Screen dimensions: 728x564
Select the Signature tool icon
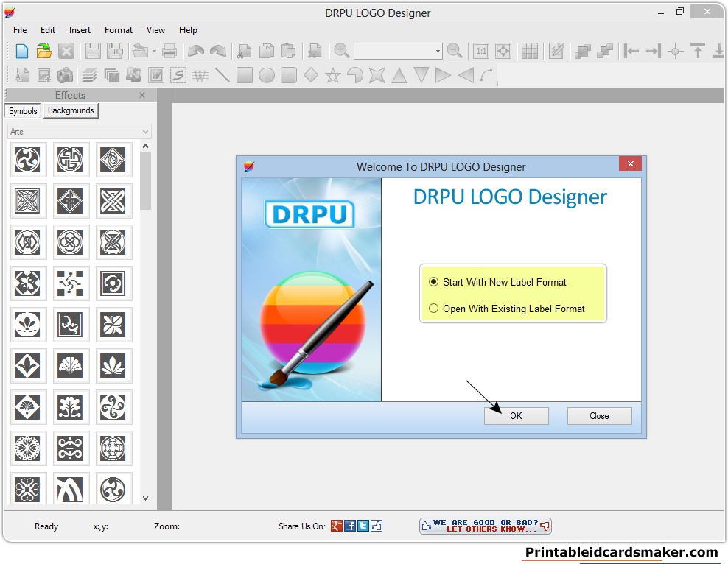[x=178, y=75]
